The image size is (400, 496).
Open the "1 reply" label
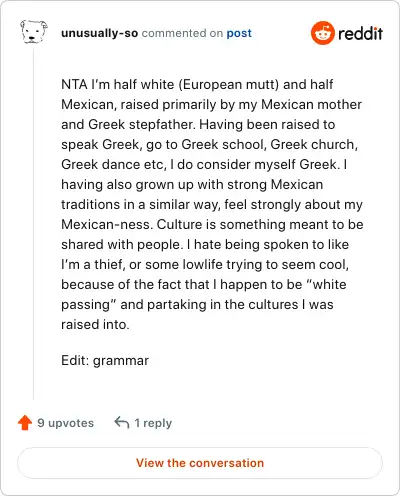click(x=153, y=423)
